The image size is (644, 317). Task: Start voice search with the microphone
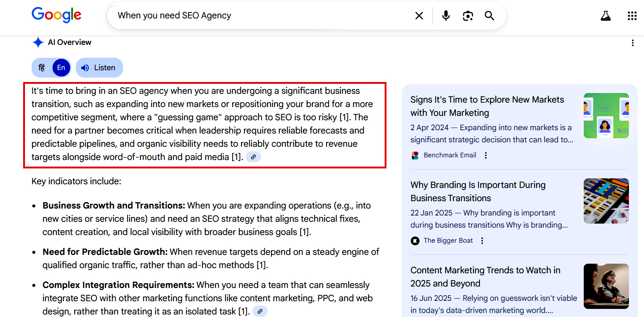click(446, 15)
